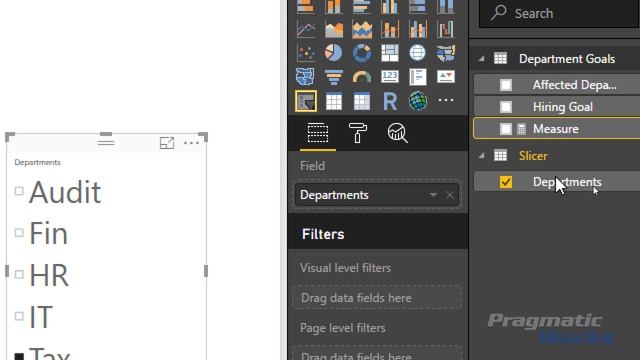The width and height of the screenshot is (640, 360).
Task: Uncheck the Departments field checkbox
Action: pyautogui.click(x=506, y=182)
